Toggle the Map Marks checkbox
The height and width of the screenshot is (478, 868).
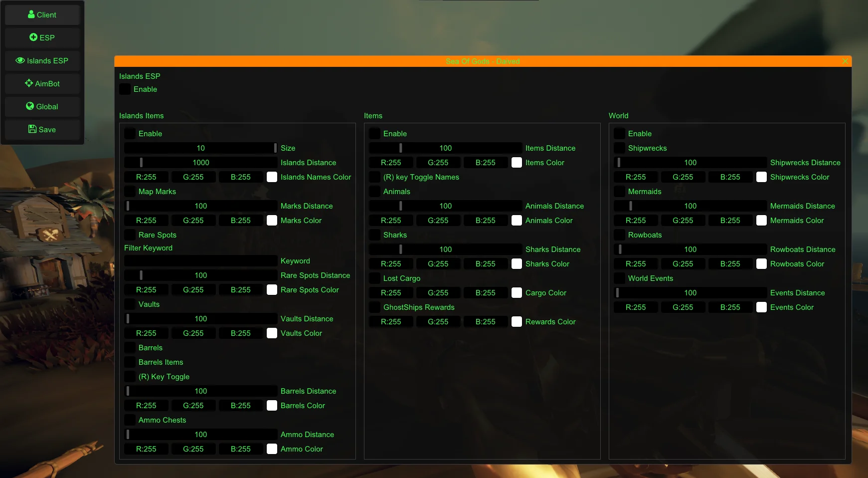[130, 192]
